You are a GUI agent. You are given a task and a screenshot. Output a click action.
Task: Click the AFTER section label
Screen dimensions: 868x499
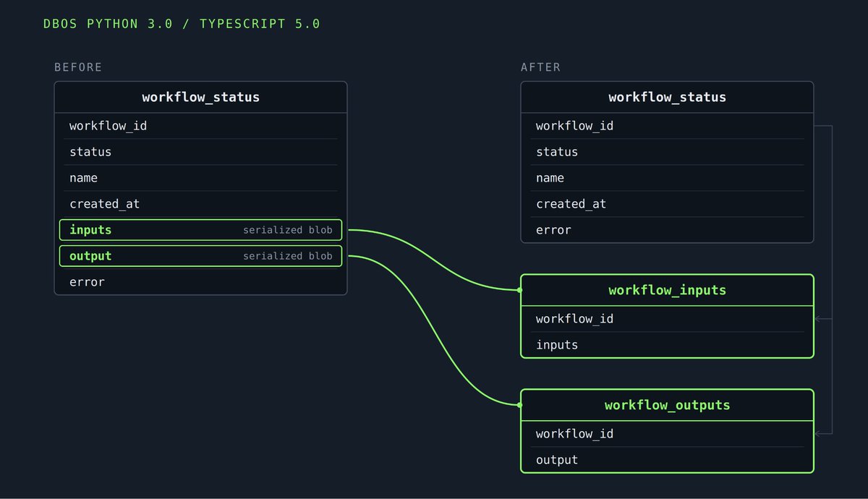540,67
